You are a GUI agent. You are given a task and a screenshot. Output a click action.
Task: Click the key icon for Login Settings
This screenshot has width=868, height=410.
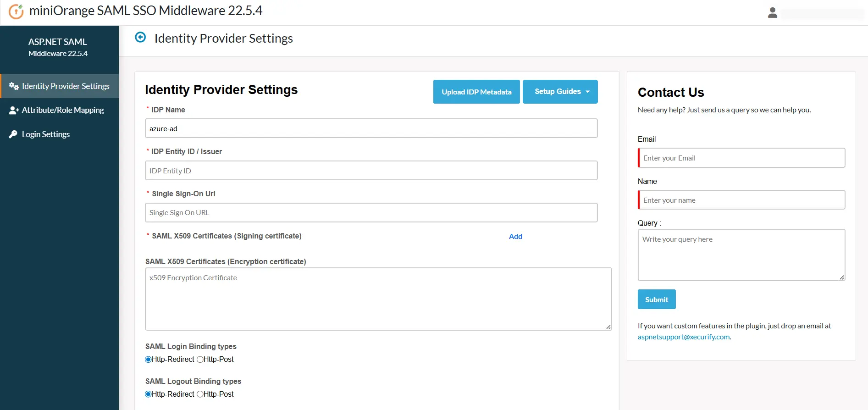(x=13, y=134)
